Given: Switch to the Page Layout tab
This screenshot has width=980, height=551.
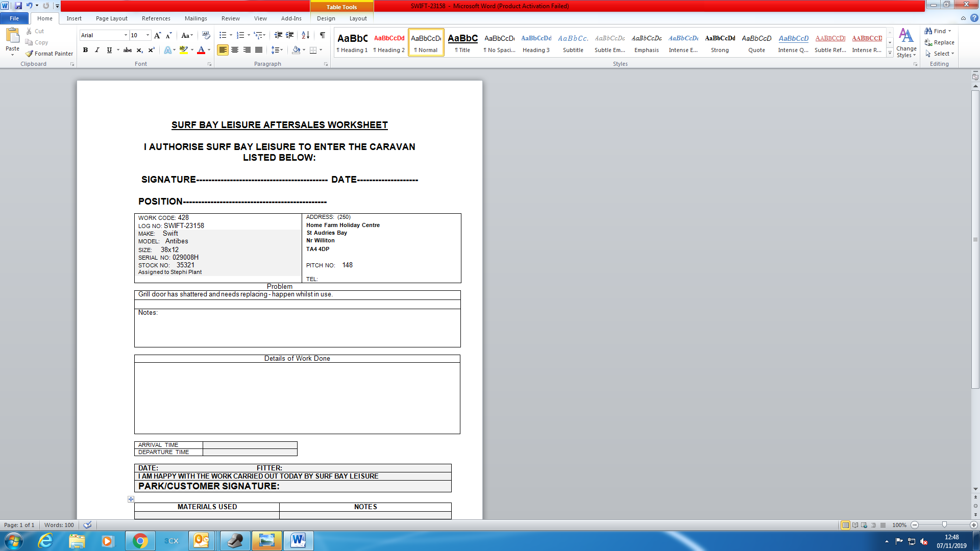Looking at the screenshot, I should tap(111, 18).
